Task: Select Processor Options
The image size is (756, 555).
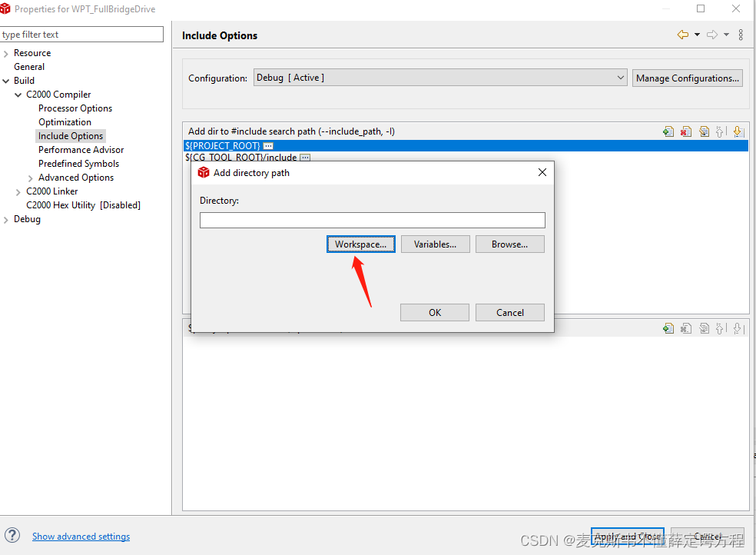Action: pyautogui.click(x=75, y=108)
